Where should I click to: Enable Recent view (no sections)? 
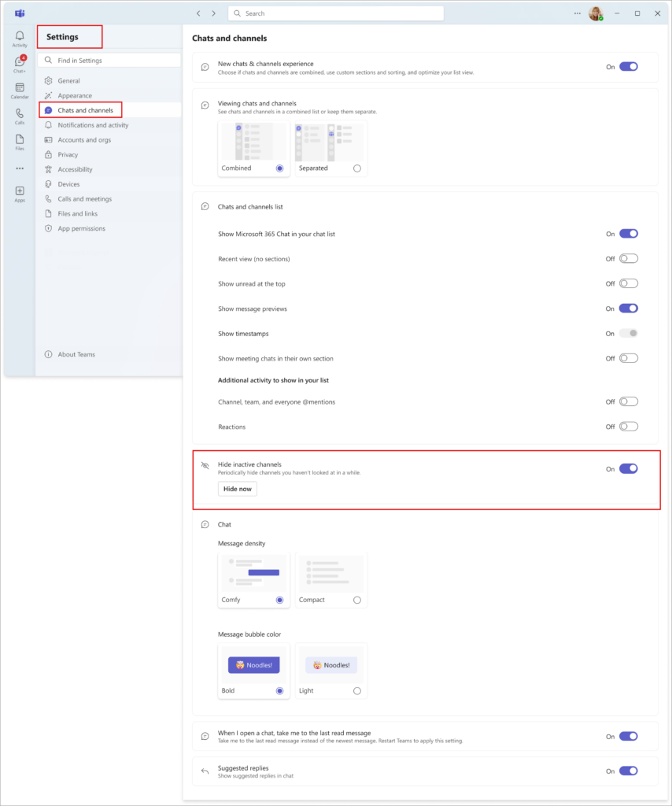pyautogui.click(x=629, y=258)
